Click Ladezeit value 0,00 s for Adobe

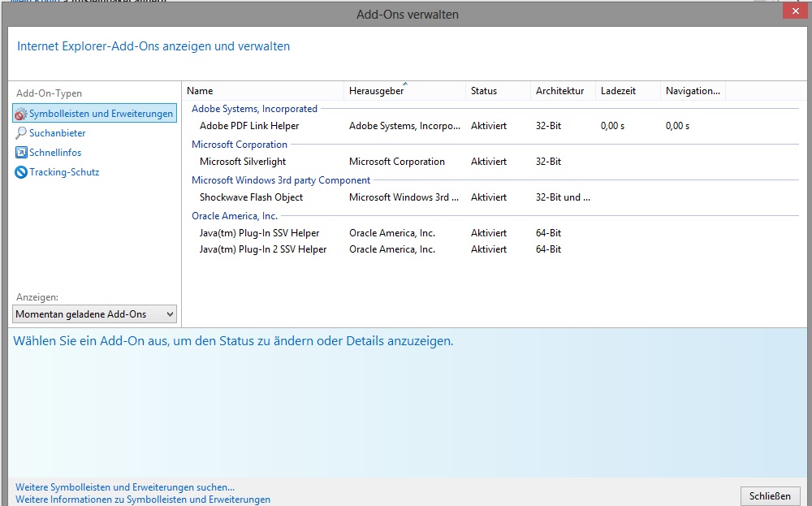(x=612, y=126)
